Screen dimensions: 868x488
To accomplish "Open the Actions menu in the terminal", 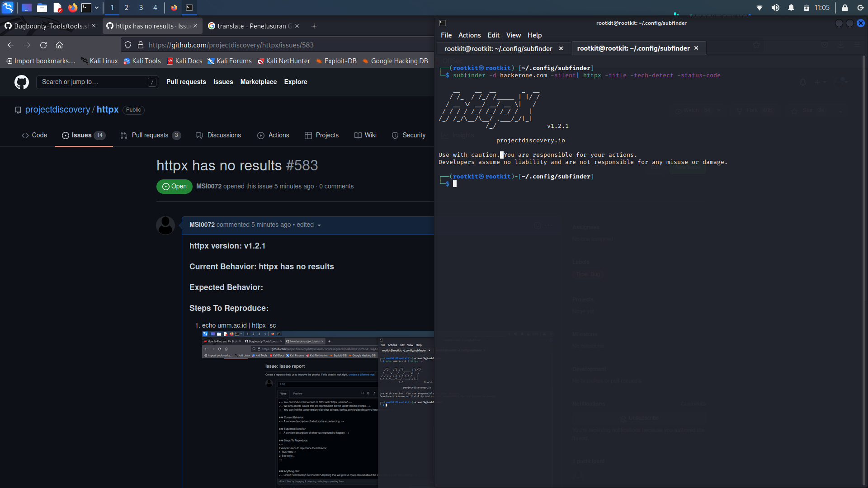I will 469,35.
